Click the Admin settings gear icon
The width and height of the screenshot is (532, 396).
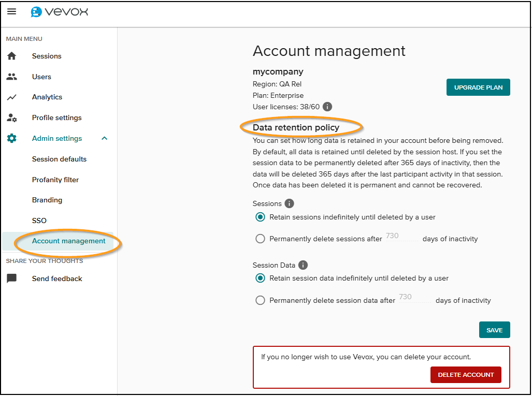[x=11, y=138]
